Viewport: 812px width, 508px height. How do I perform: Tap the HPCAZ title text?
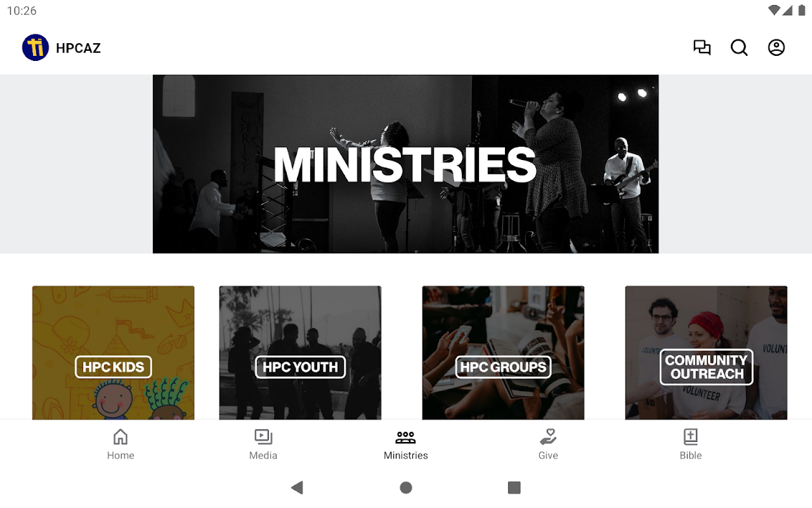coord(79,48)
